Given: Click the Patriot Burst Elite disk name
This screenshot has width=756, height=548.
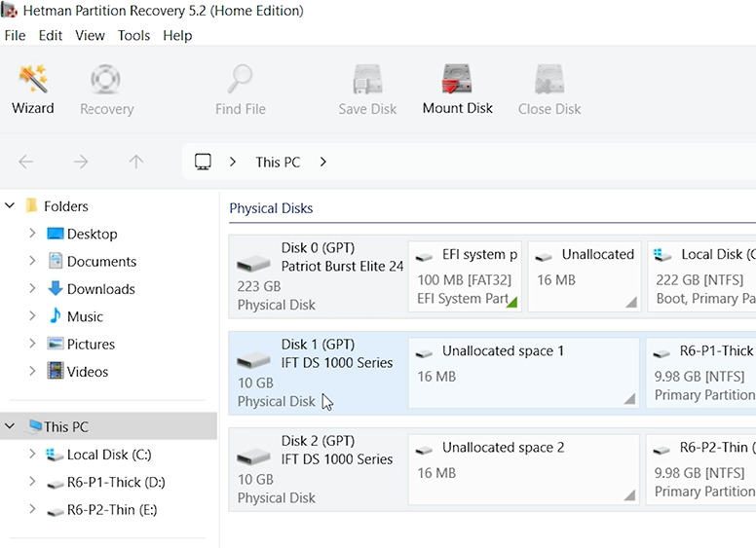Looking at the screenshot, I should [342, 266].
